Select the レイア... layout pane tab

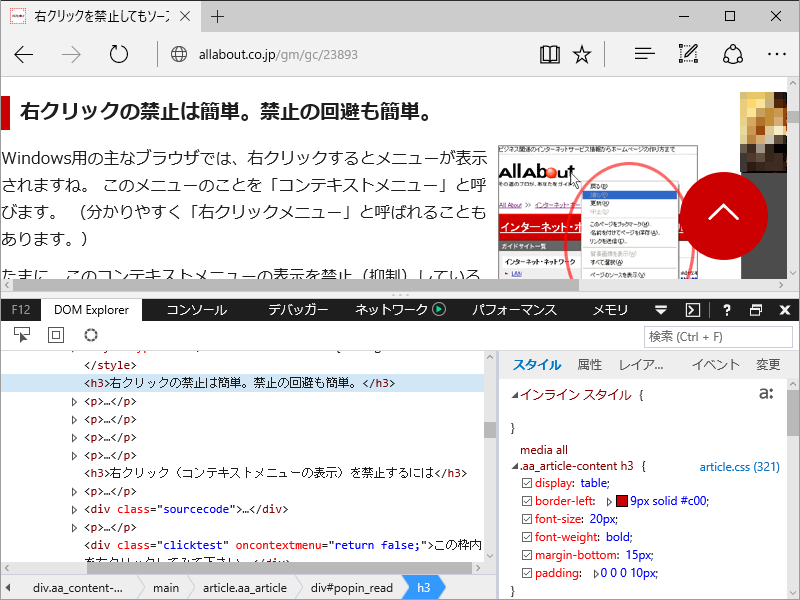tap(640, 365)
